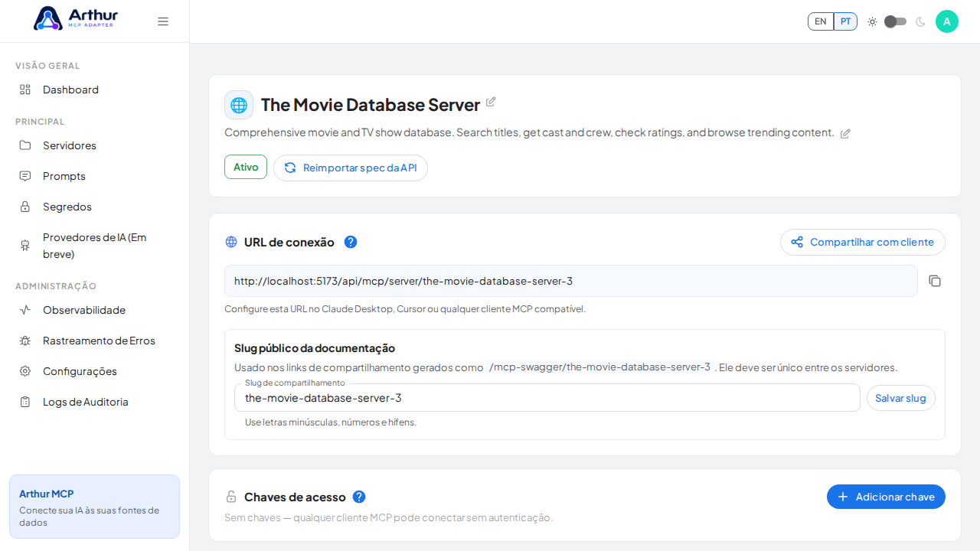Image resolution: width=980 pixels, height=551 pixels.
Task: Click Salvar slug button
Action: tap(900, 398)
